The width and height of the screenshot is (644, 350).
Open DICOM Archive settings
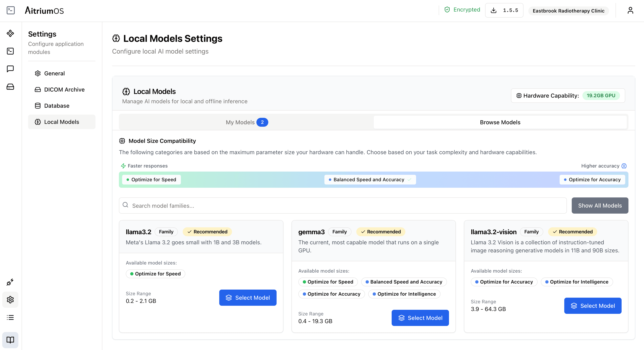pyautogui.click(x=62, y=90)
